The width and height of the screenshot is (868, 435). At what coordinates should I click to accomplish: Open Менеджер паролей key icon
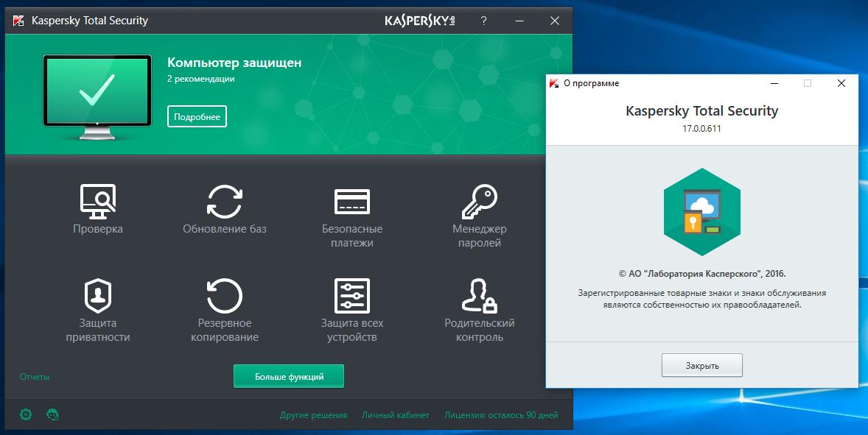coord(480,201)
